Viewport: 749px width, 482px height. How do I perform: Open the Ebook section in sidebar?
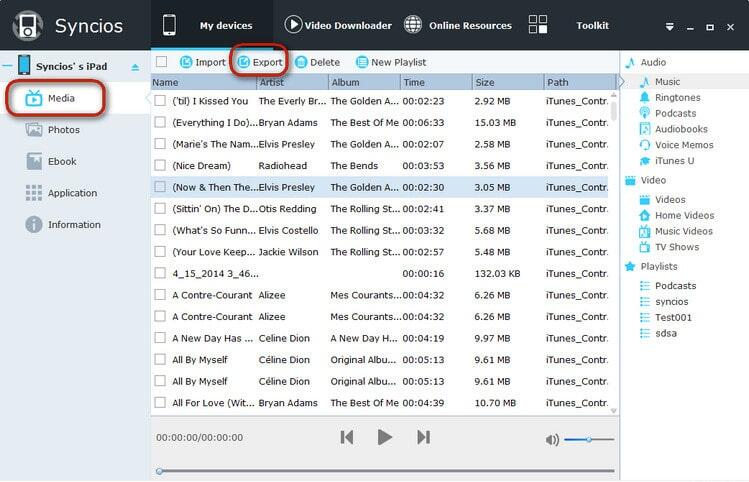coord(61,161)
